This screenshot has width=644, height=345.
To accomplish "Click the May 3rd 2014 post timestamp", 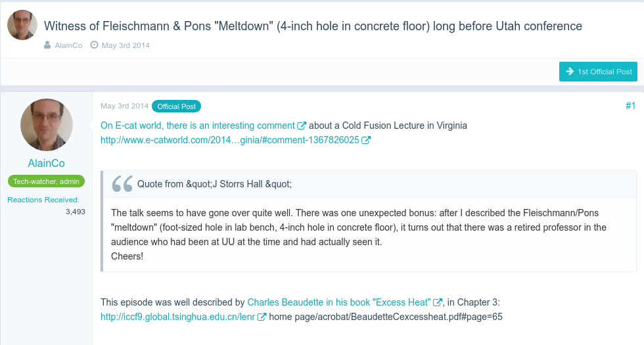I will coord(124,106).
